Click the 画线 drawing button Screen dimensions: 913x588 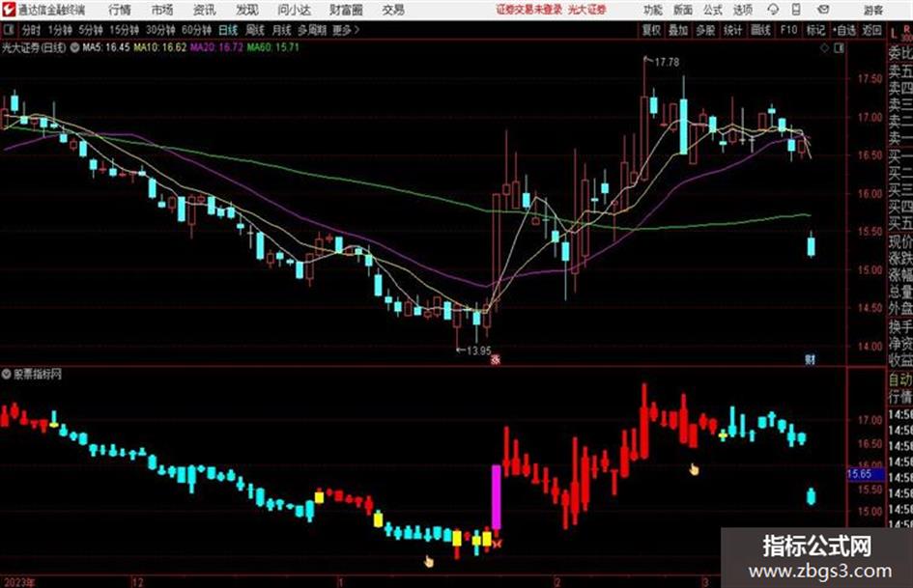pyautogui.click(x=760, y=30)
